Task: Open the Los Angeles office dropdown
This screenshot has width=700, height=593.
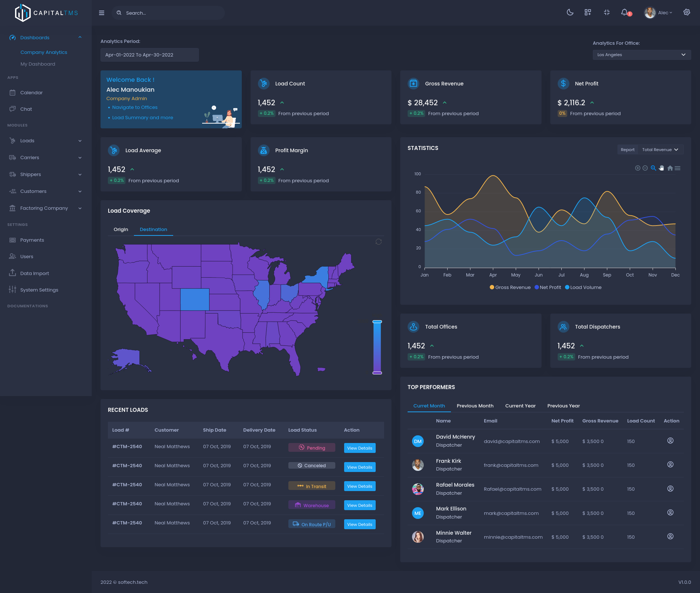Action: 642,55
